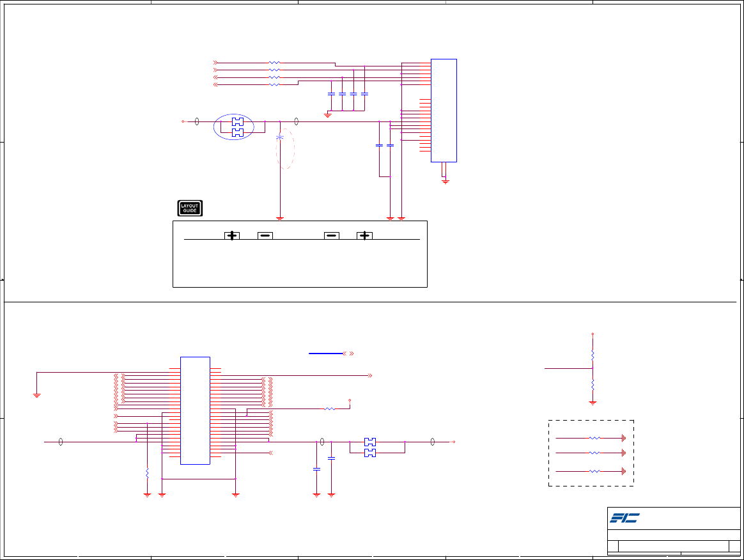Viewport: 744px width, 560px height.
Task: Click the leftmost plus pad in layout guide box
Action: [x=232, y=235]
